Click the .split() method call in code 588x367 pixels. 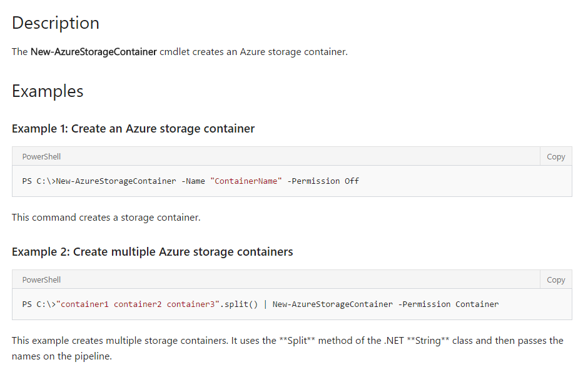239,304
